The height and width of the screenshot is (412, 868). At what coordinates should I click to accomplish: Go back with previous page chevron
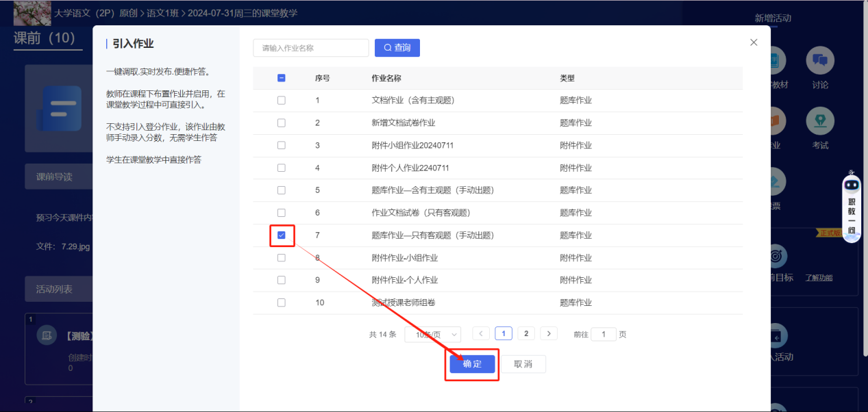coord(481,333)
